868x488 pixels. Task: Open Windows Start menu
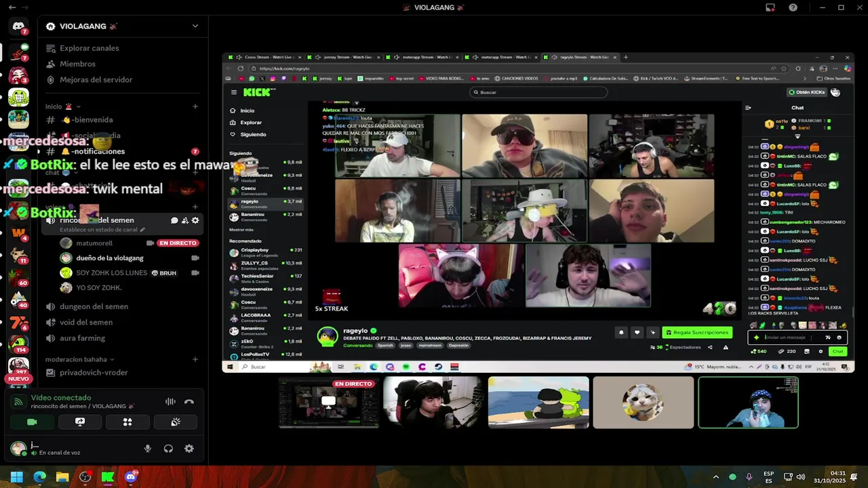16,477
